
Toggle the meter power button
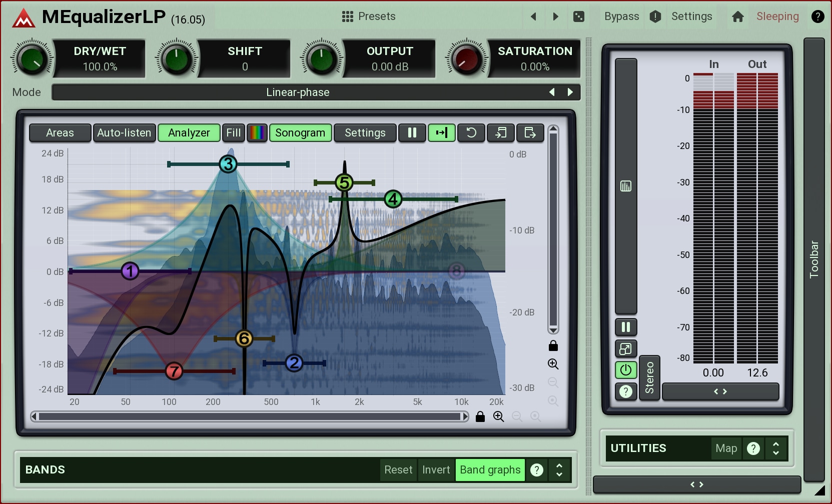[x=626, y=370]
